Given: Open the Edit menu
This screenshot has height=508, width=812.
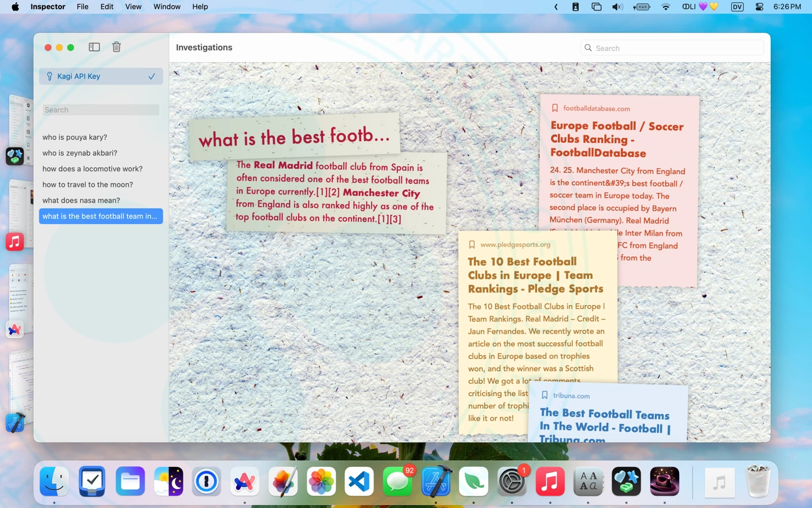Looking at the screenshot, I should click(x=107, y=7).
